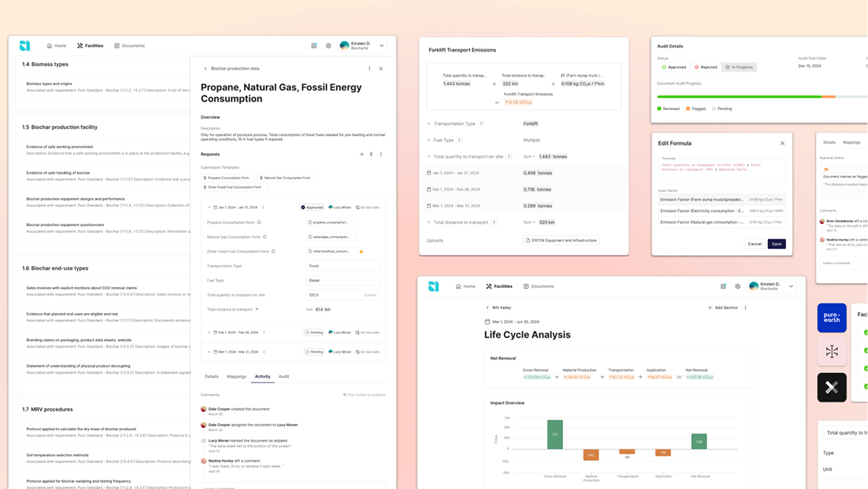Image resolution: width=868 pixels, height=489 pixels.
Task: Click the Pending badge on the Feb 1 – Feb 28 request
Action: [x=314, y=332]
